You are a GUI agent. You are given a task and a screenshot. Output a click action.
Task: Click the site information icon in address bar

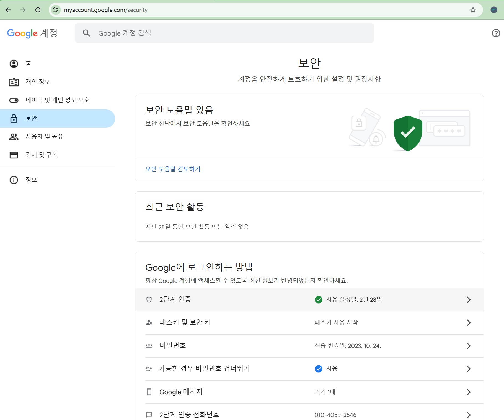[x=56, y=10]
